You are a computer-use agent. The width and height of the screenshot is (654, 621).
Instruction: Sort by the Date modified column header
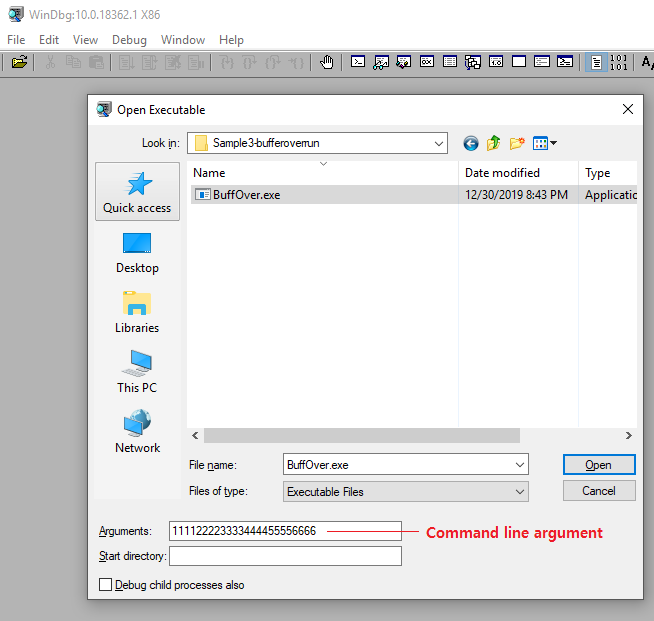[518, 173]
